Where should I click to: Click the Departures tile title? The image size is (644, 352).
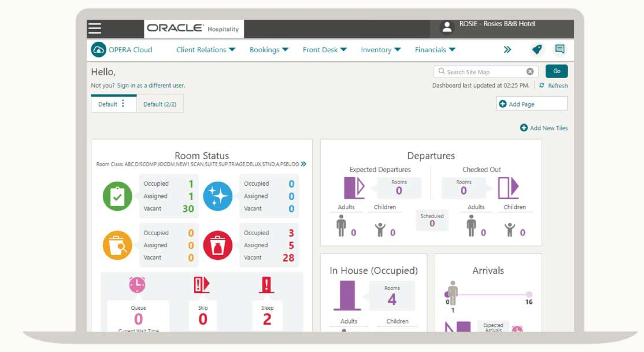click(431, 156)
